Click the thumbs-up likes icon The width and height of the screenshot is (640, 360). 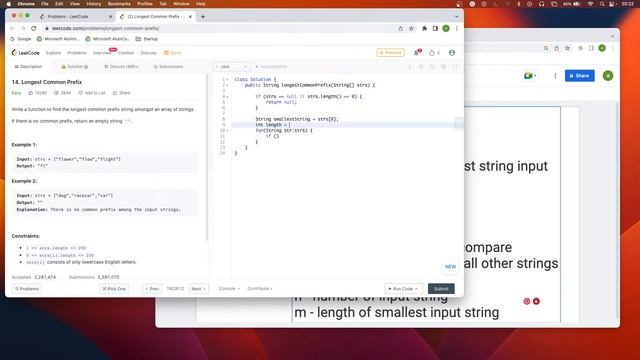(x=31, y=93)
